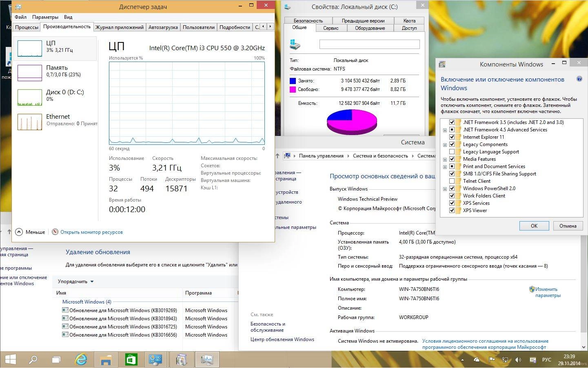Screen dimensions: 588x368
Task: Open Центр обновления Windows link
Action: coord(282,339)
